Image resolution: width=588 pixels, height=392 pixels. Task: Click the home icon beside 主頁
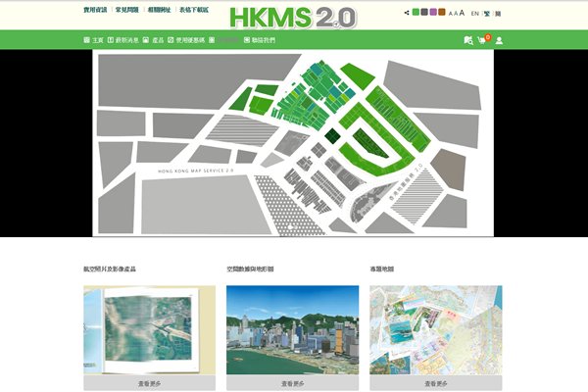tap(86, 40)
